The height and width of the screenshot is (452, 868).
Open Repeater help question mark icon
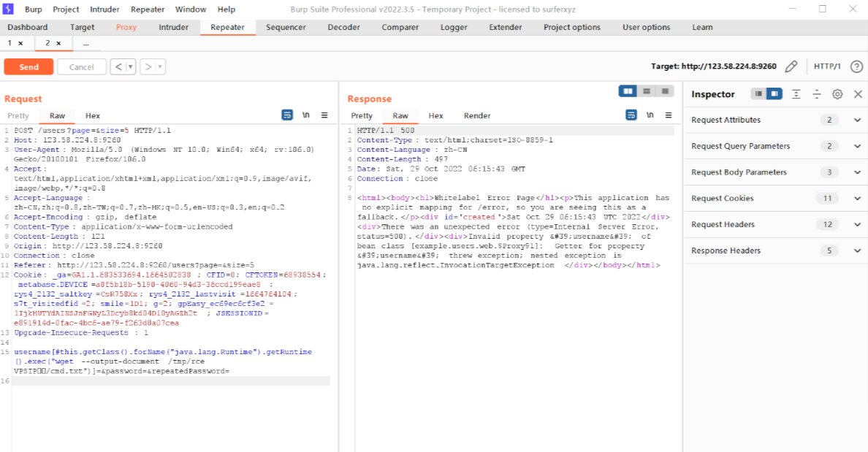[856, 66]
